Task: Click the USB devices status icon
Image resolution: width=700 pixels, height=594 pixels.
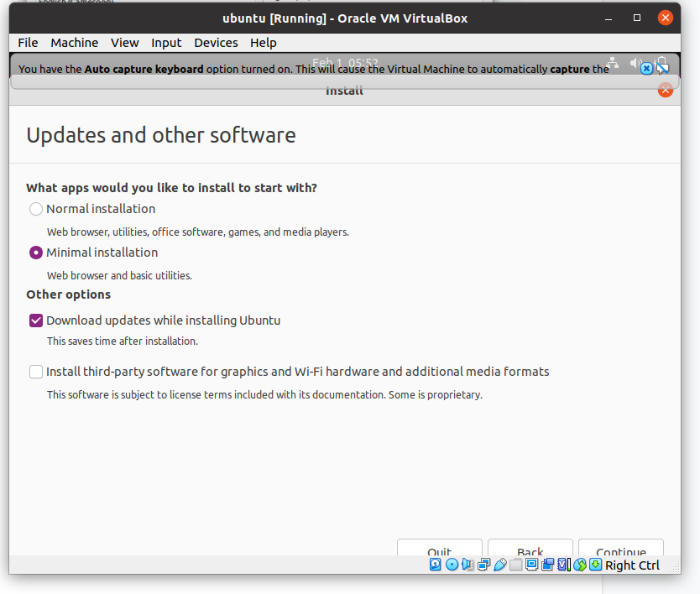Action: coord(500,565)
